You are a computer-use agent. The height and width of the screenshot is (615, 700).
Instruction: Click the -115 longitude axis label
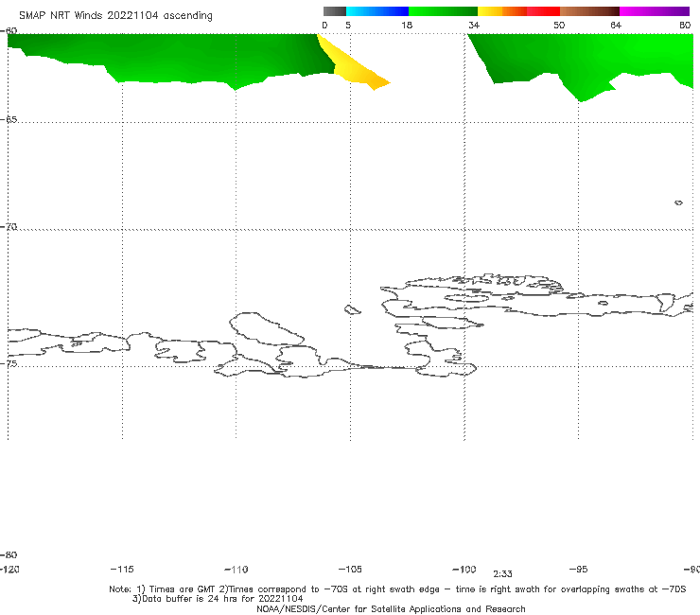122,569
